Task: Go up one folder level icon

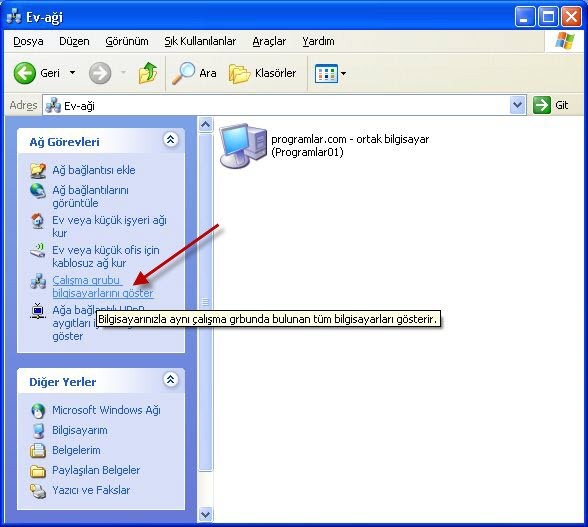Action: pyautogui.click(x=148, y=73)
